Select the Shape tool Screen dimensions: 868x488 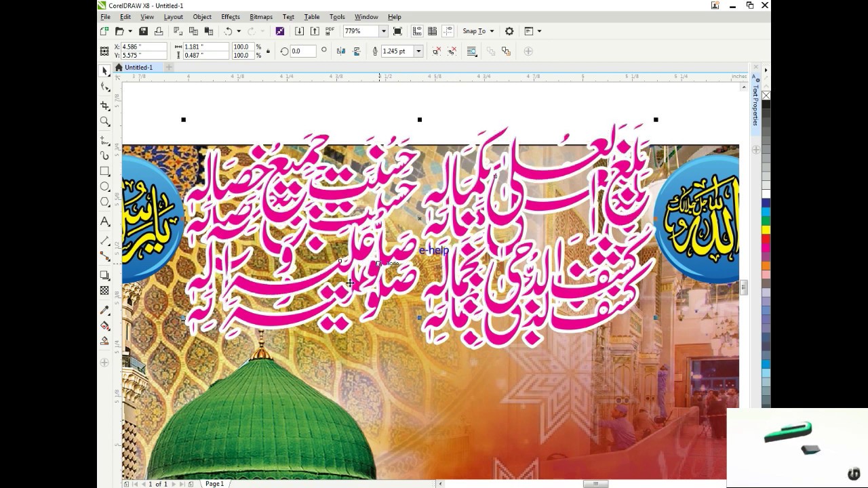pos(105,87)
